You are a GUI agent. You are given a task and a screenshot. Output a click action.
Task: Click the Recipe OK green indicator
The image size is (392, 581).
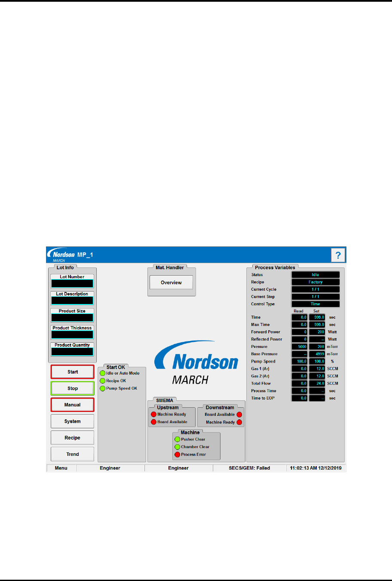[103, 381]
